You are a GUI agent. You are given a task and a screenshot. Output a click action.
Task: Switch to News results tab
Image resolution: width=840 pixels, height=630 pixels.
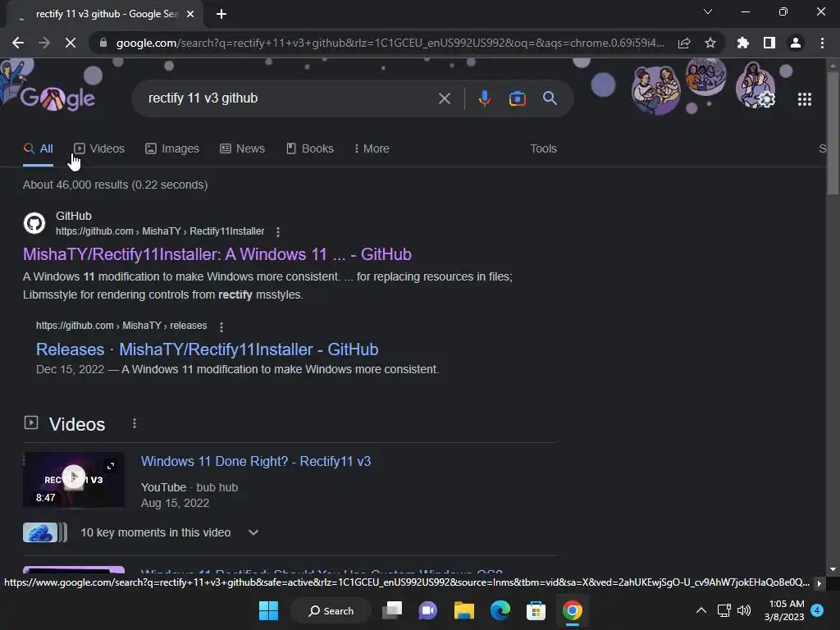click(242, 149)
